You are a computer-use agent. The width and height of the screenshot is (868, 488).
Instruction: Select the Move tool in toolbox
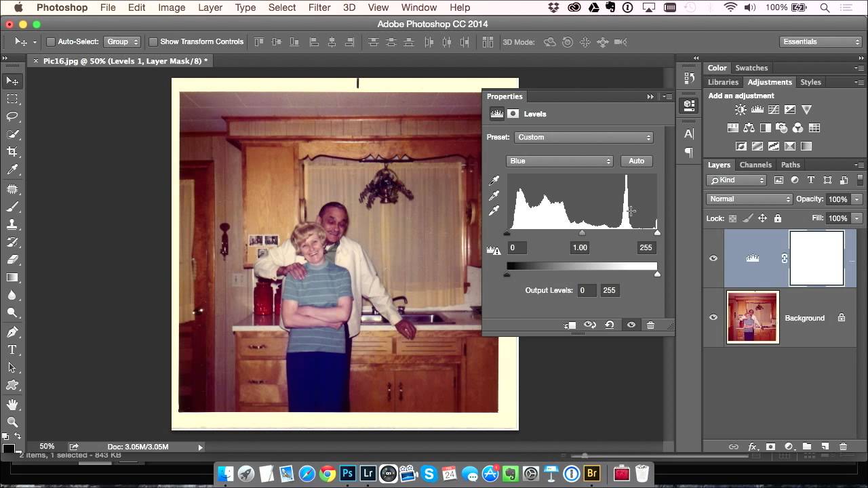tap(12, 81)
